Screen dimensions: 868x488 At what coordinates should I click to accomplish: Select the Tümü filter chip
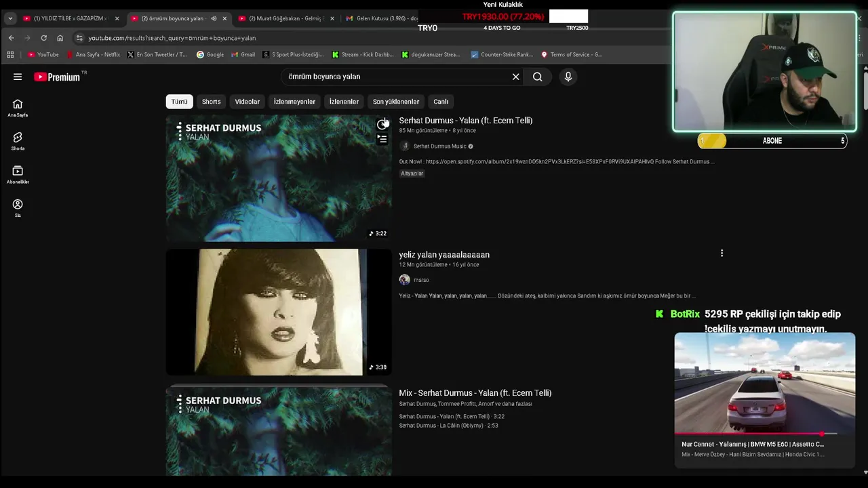tap(179, 102)
